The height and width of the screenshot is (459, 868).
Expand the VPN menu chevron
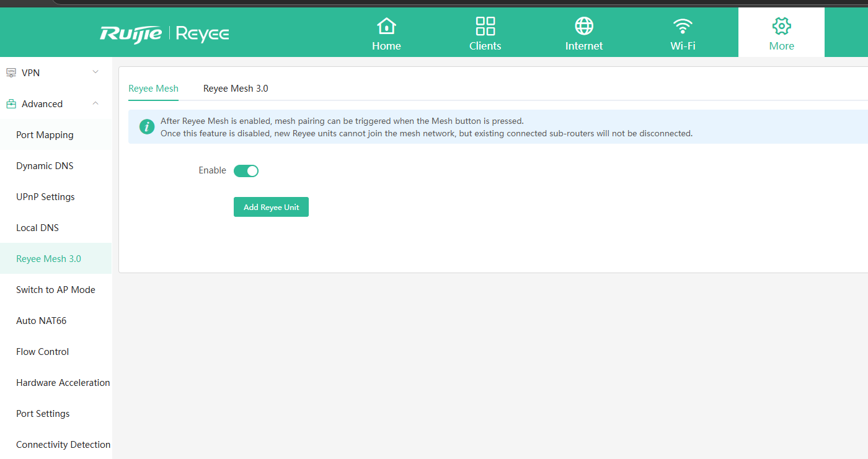coord(95,72)
